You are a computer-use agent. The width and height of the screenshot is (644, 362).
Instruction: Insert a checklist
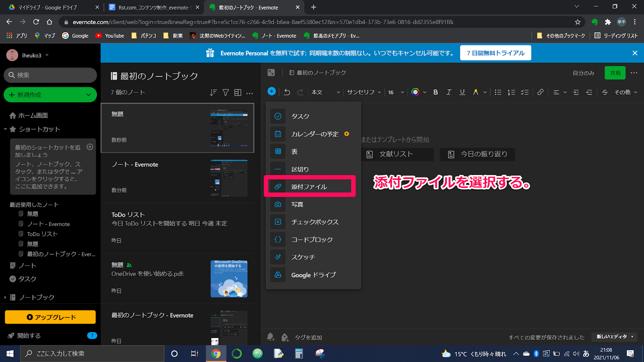(x=525, y=92)
